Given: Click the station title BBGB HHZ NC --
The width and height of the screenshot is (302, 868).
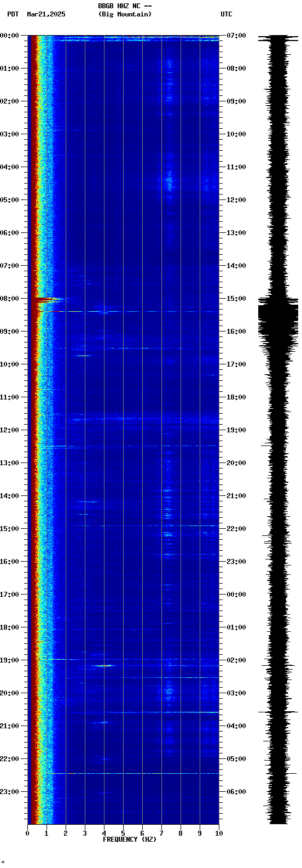Looking at the screenshot, I should pos(125,6).
